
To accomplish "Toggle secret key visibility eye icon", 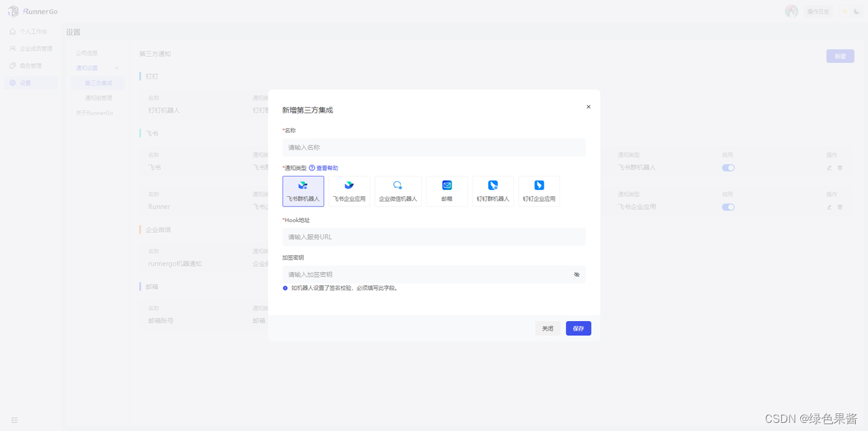I will (x=577, y=274).
